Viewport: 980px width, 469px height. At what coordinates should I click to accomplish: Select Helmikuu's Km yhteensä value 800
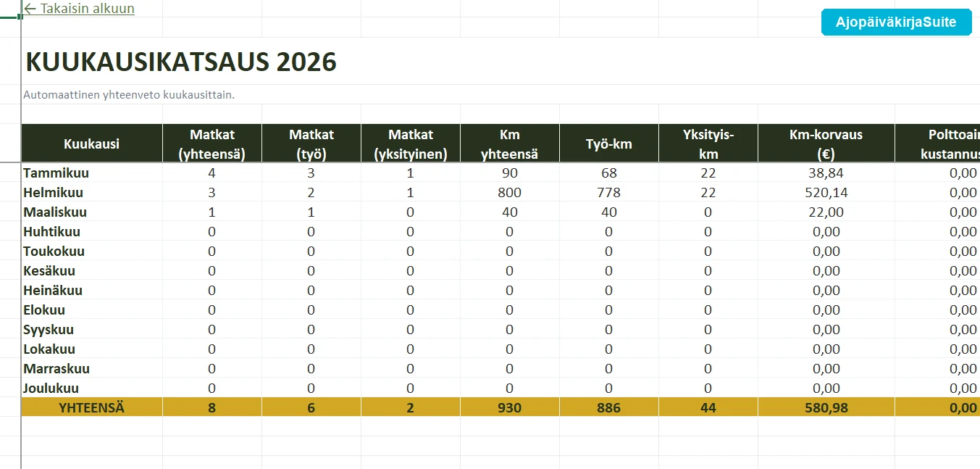coord(510,193)
